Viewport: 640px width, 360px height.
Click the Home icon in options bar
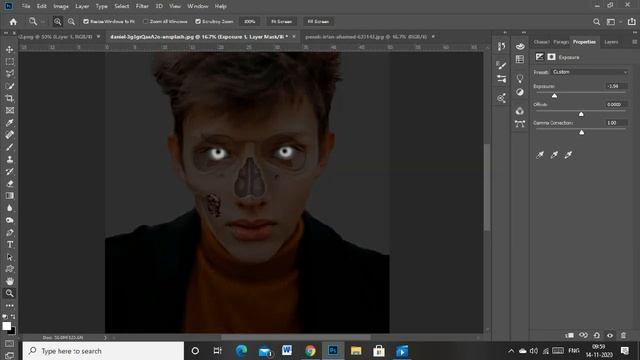pyautogui.click(x=13, y=22)
